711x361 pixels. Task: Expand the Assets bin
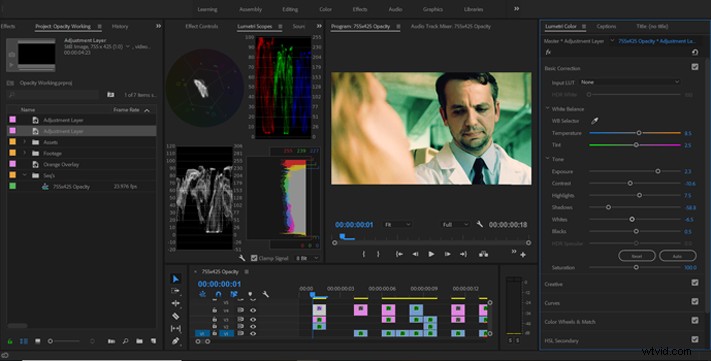coord(24,142)
